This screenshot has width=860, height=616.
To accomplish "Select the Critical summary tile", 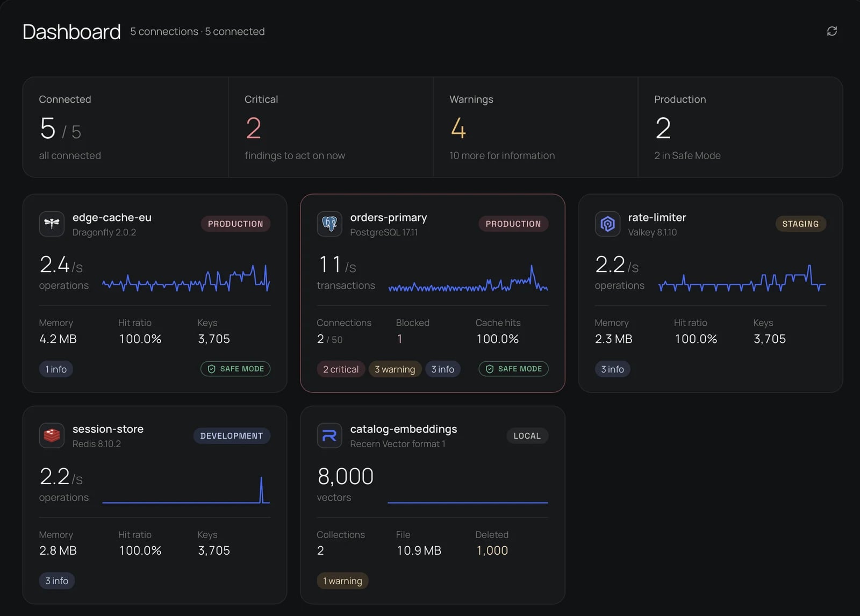I will [x=331, y=127].
